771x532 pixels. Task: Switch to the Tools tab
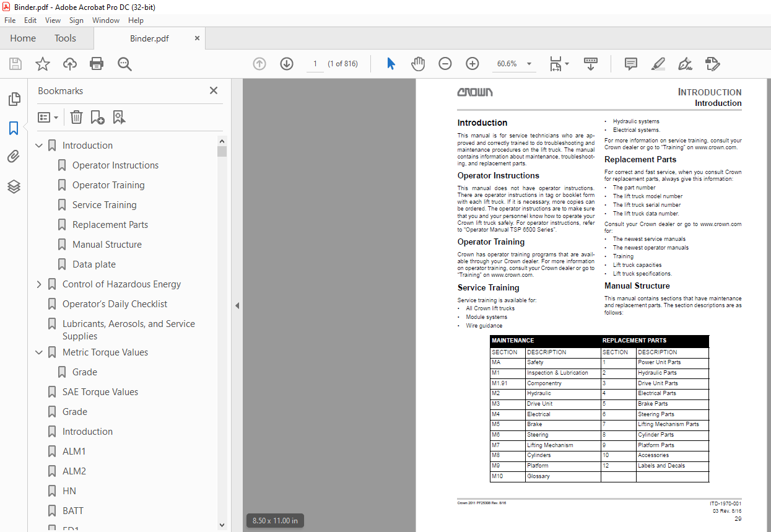[x=65, y=38]
